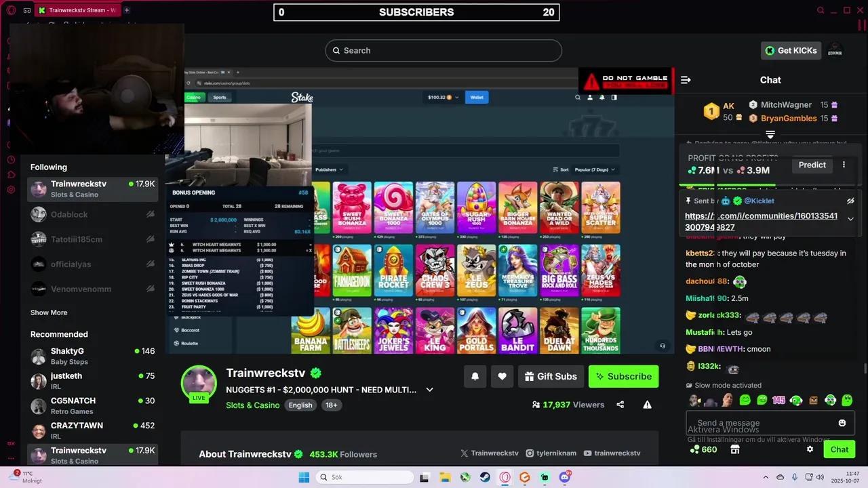Open Opera sidebar settings gear

11,190
